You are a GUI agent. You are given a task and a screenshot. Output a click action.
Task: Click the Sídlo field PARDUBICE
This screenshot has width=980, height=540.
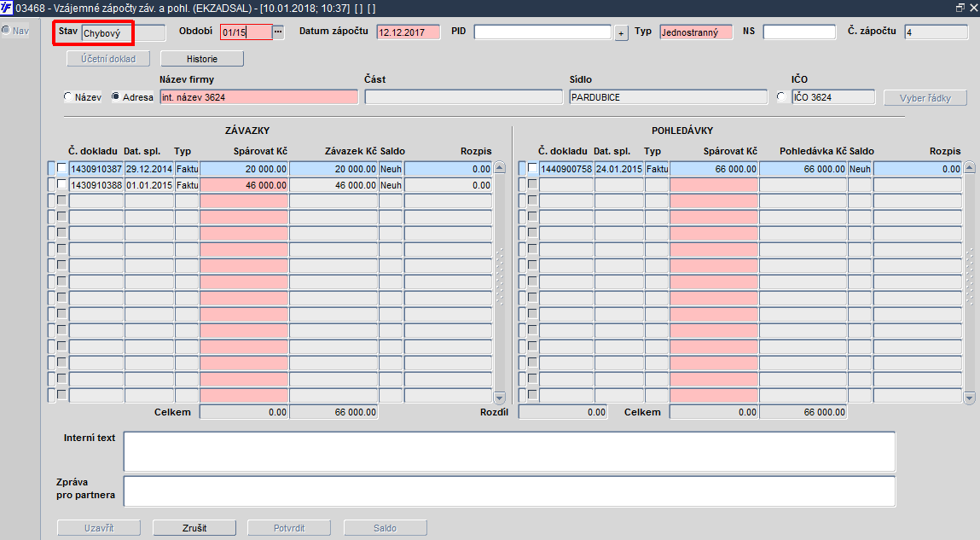point(669,97)
